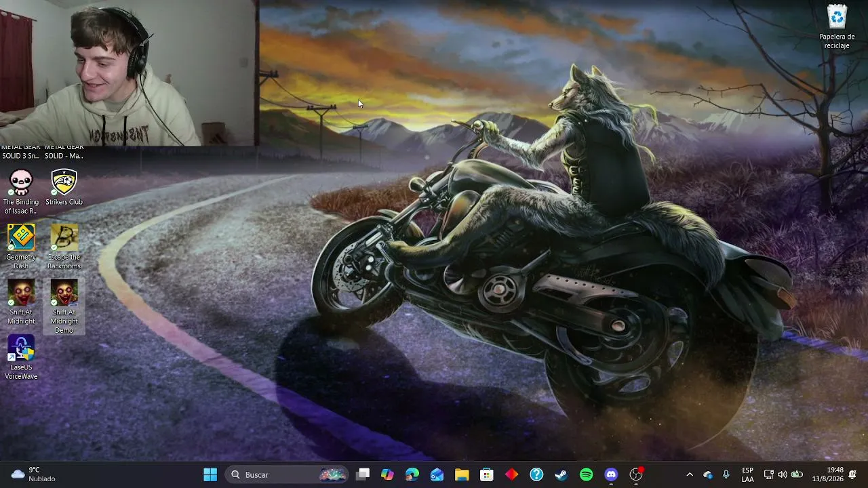This screenshot has height=488, width=868.
Task: Show hidden system tray icons
Action: [x=690, y=474]
